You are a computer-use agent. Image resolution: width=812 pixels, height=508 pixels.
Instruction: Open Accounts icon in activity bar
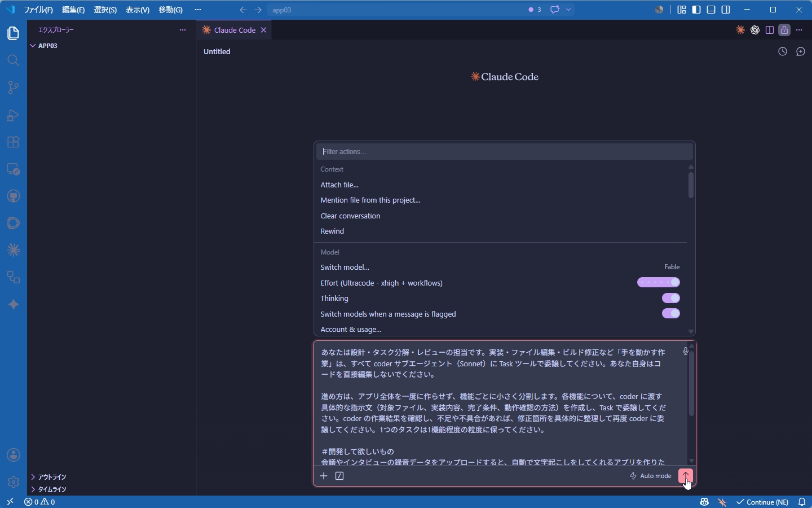pyautogui.click(x=13, y=455)
